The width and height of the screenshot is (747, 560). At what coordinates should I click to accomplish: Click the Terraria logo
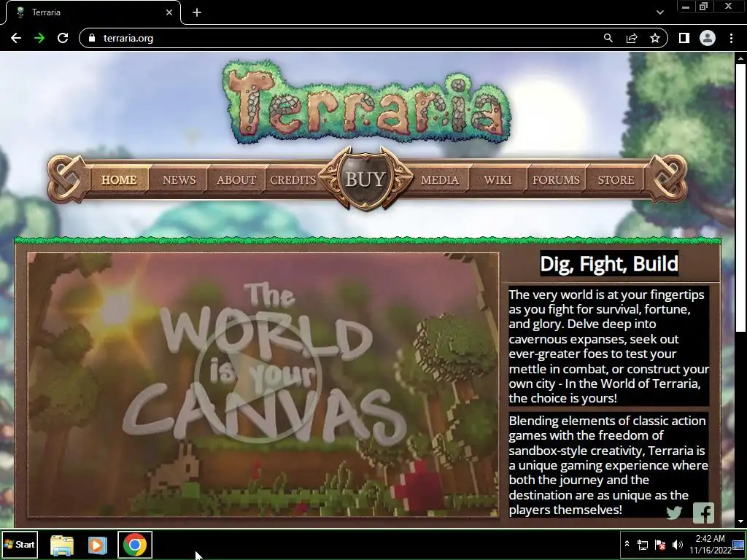pos(366,102)
